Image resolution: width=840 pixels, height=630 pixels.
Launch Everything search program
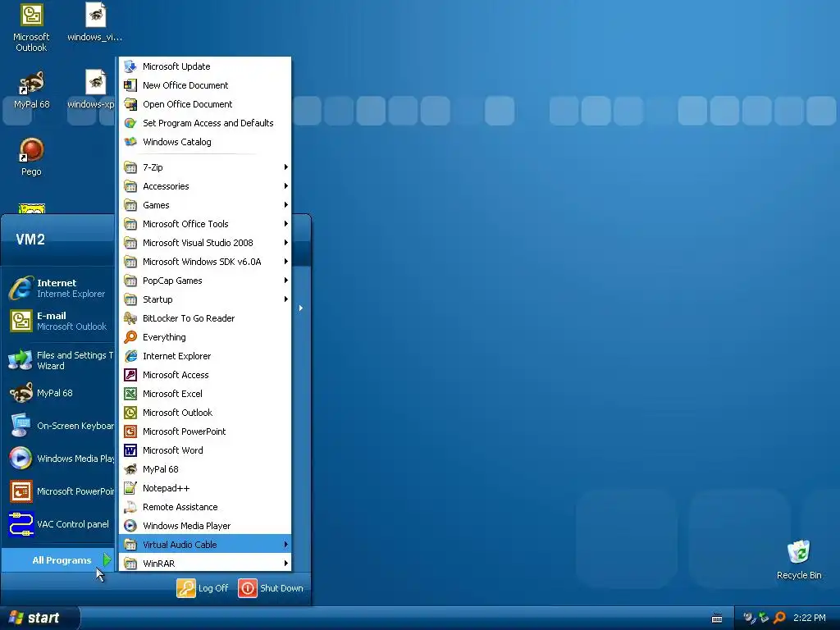tap(204, 337)
